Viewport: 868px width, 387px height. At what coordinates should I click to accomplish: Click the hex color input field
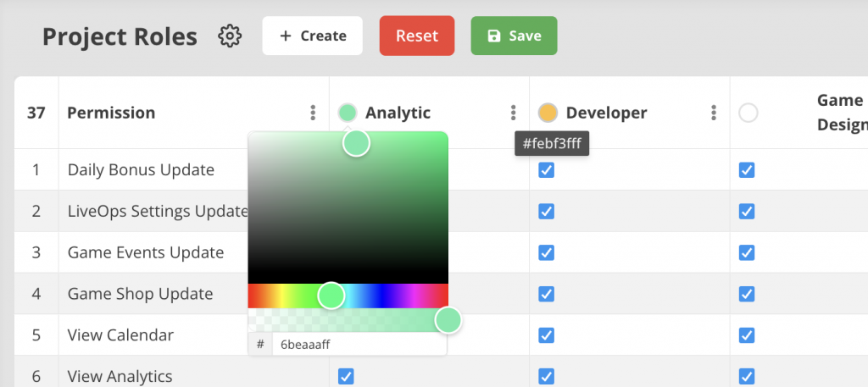[358, 345]
